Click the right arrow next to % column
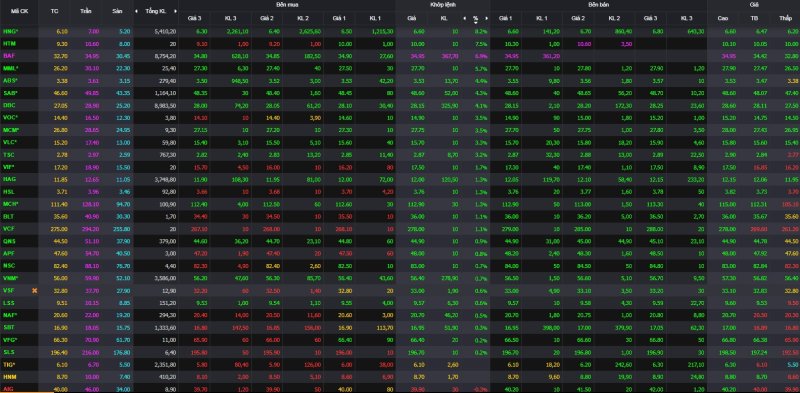This screenshot has height=393, width=800. pyautogui.click(x=487, y=18)
